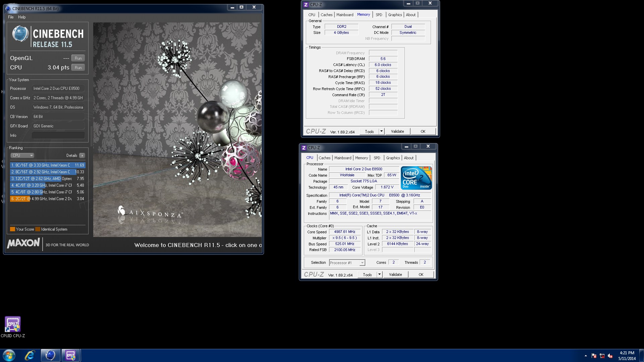Show hidden tray icons arrow
The width and height of the screenshot is (644, 362).
pyautogui.click(x=586, y=356)
